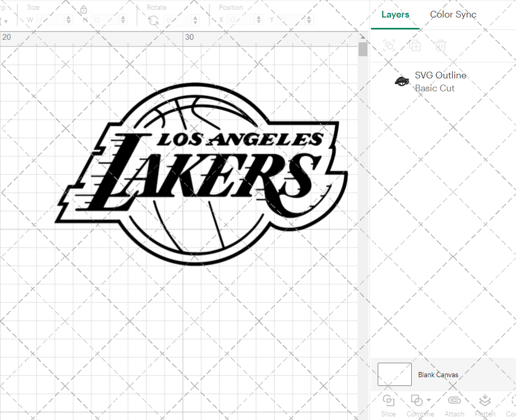Select the SVG Outline layer

pos(441,75)
